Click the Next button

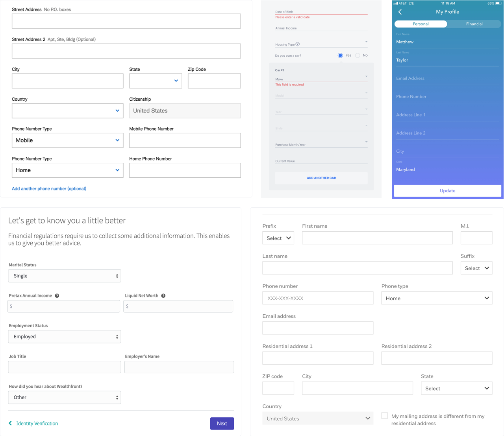(x=222, y=423)
